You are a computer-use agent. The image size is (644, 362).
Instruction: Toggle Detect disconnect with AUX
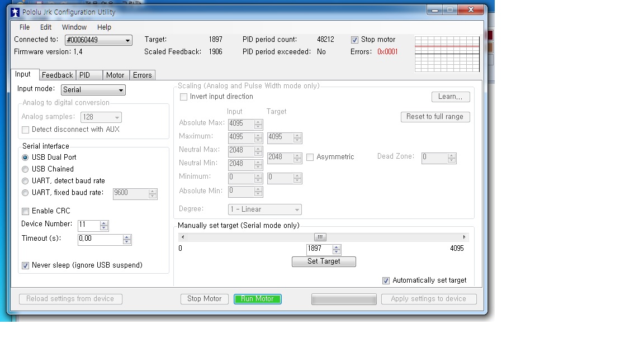26,130
